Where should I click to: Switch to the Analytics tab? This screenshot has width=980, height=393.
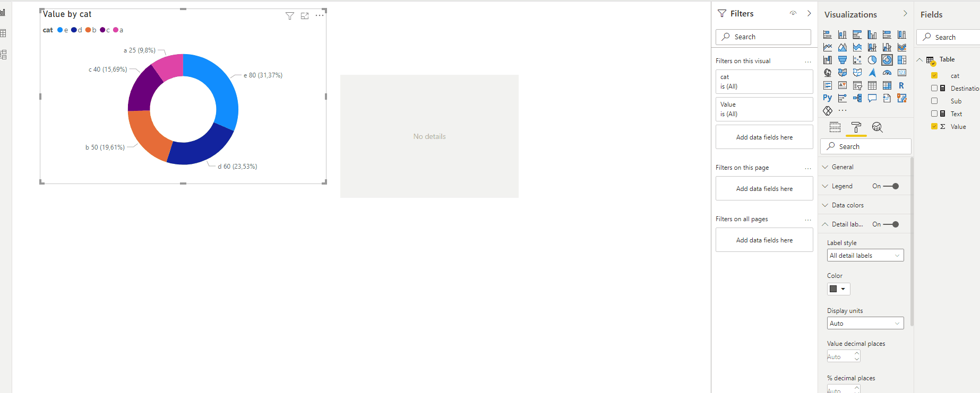tap(877, 127)
